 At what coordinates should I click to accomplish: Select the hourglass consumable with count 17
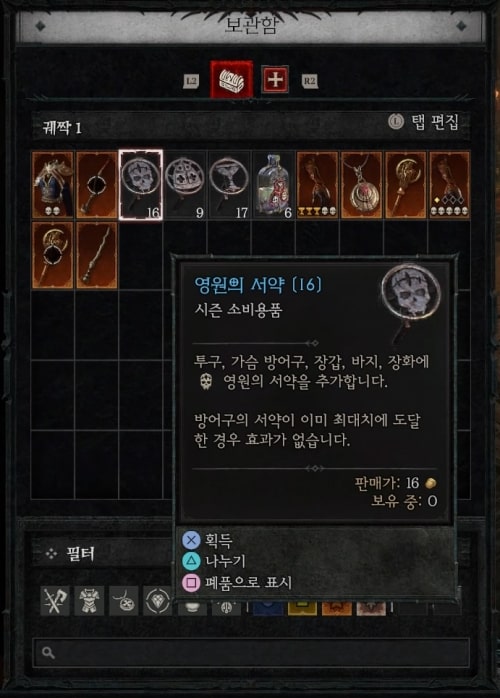(x=229, y=185)
